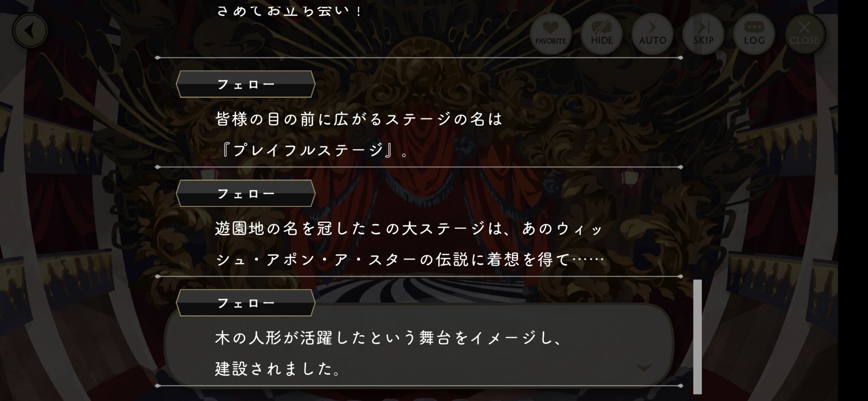Viewport: 868px width, 401px height.
Task: Tap the heart icon on FAVORITE
Action: coord(550,28)
